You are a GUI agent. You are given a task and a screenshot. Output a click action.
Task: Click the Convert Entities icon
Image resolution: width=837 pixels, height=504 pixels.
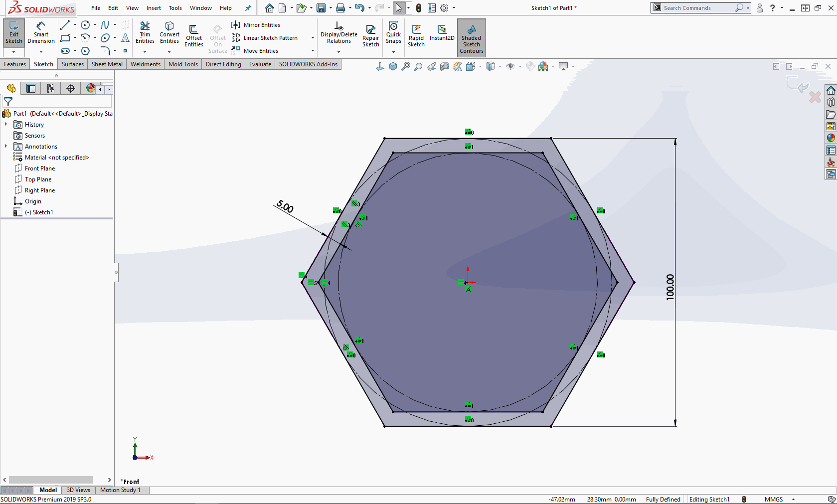point(169,33)
